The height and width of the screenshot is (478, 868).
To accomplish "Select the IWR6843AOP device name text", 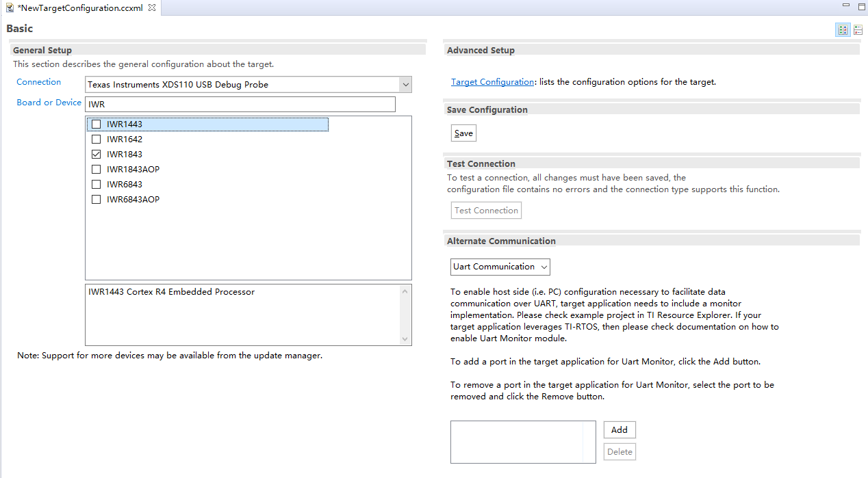I will (x=133, y=200).
